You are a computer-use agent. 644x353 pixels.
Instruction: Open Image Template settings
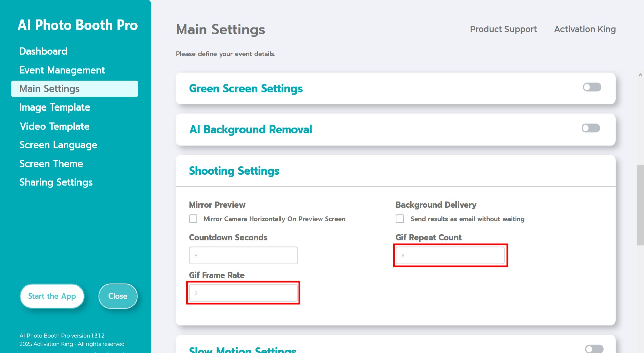tap(55, 107)
